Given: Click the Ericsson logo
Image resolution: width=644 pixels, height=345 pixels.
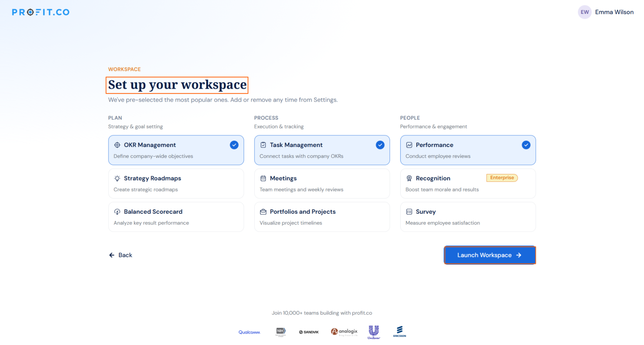Looking at the screenshot, I should tap(399, 331).
